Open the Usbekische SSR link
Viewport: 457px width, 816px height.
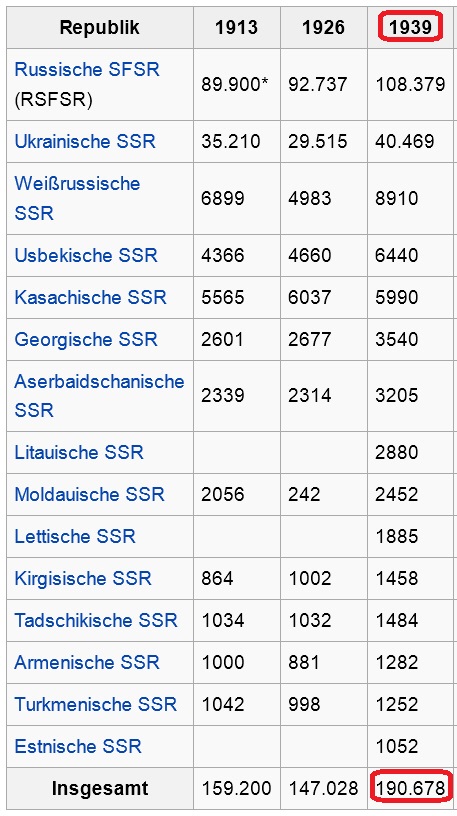click(86, 256)
